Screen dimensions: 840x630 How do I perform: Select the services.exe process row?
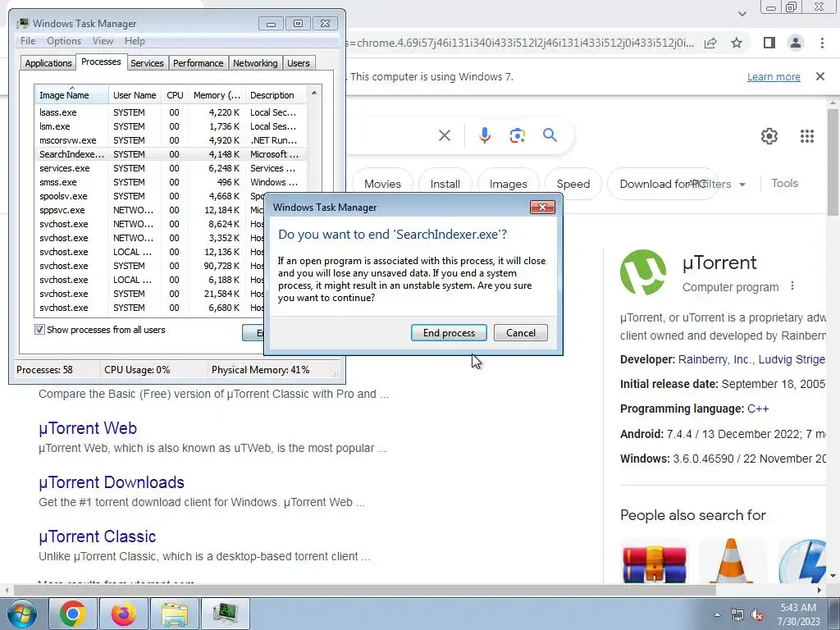tap(171, 168)
